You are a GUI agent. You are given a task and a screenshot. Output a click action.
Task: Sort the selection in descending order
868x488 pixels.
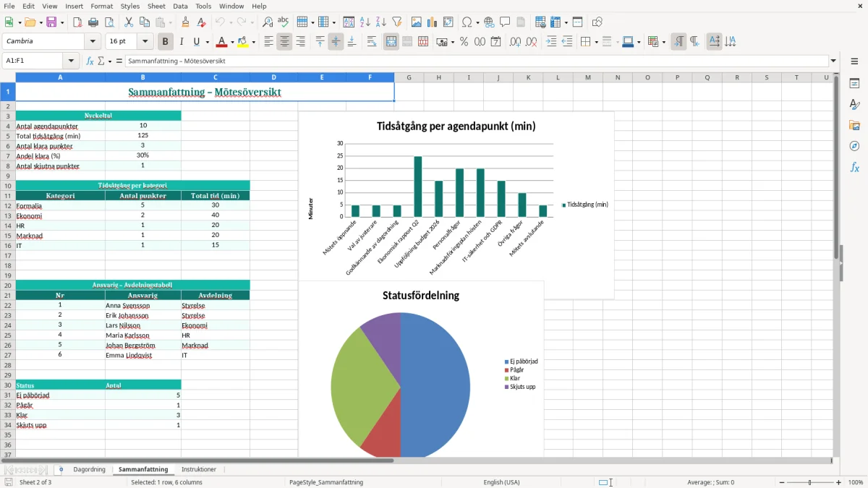[x=380, y=22]
